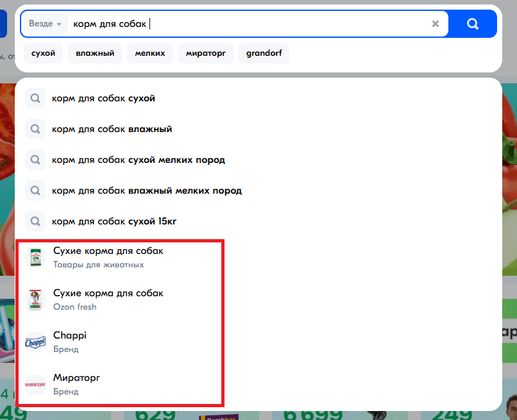Select the влажный suggestion chip
Screen dimensions: 517x420
click(x=95, y=53)
